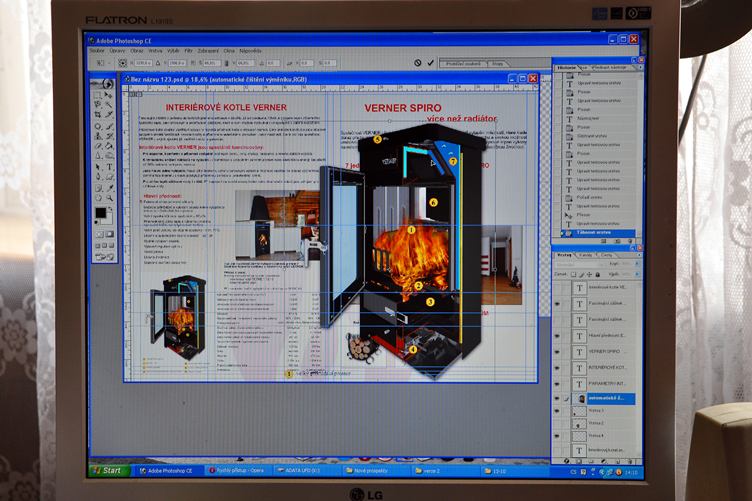The height and width of the screenshot is (501, 752).
Task: Select the Magic Wand tool
Action: [x=109, y=105]
